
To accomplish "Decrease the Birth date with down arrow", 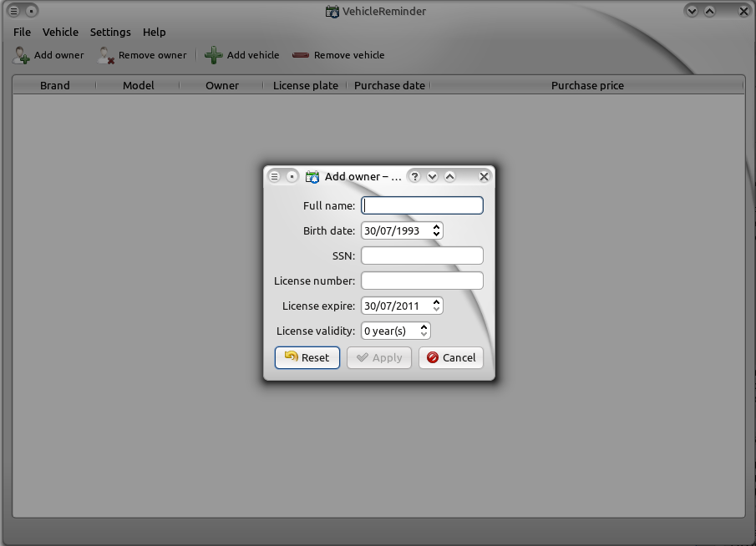I will [x=436, y=235].
